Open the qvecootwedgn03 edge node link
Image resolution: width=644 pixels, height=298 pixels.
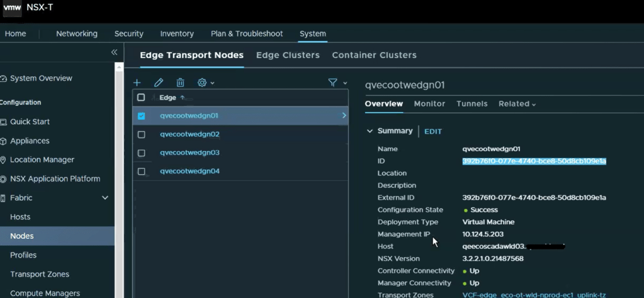pyautogui.click(x=189, y=152)
